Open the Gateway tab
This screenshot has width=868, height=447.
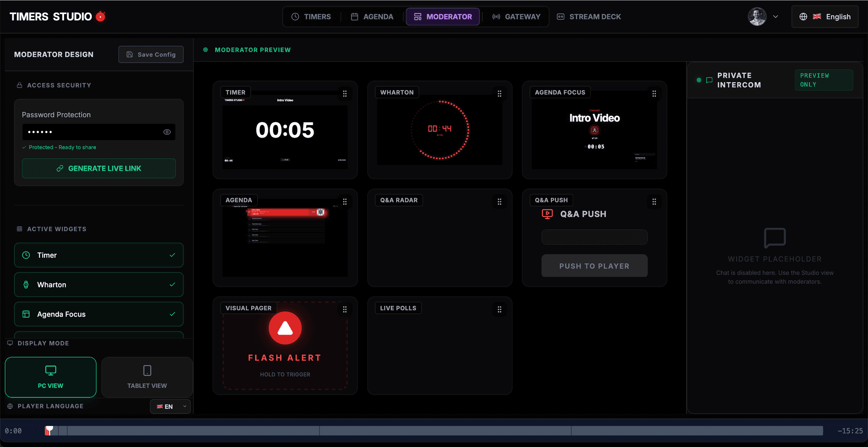click(516, 17)
